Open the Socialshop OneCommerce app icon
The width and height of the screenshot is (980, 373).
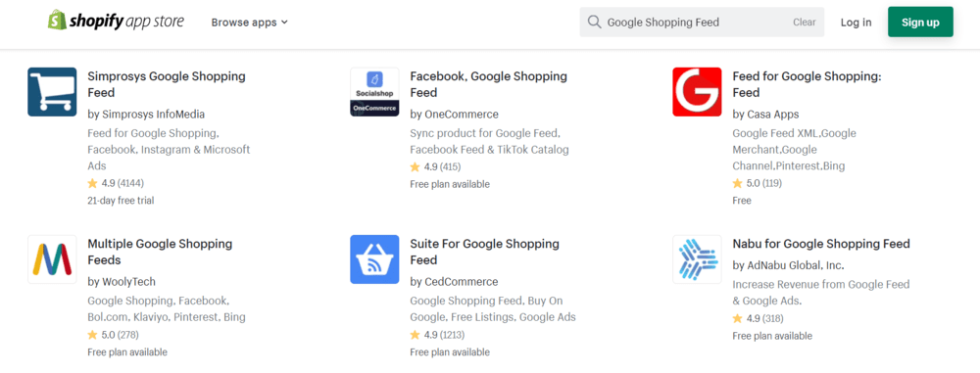tap(374, 92)
